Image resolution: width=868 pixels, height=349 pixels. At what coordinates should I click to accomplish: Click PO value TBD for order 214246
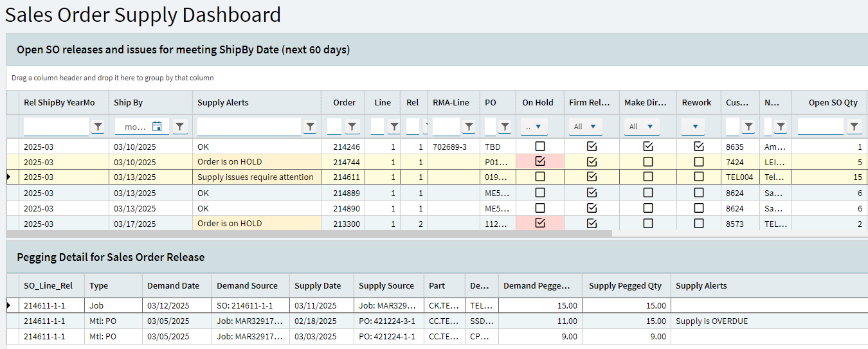pyautogui.click(x=493, y=146)
